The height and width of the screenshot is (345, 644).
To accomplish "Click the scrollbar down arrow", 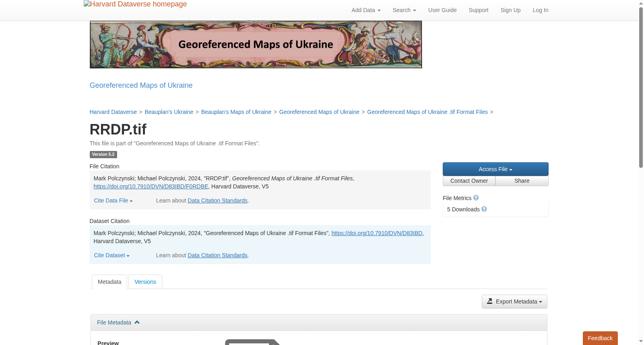I will click(641, 341).
